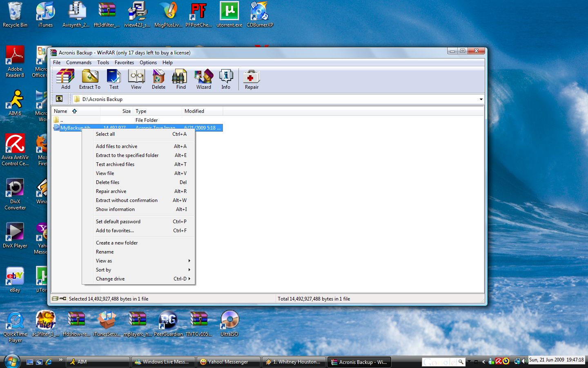Select the Adobe Reader 8 desktop icon
This screenshot has height=368, width=588.
pyautogui.click(x=15, y=62)
